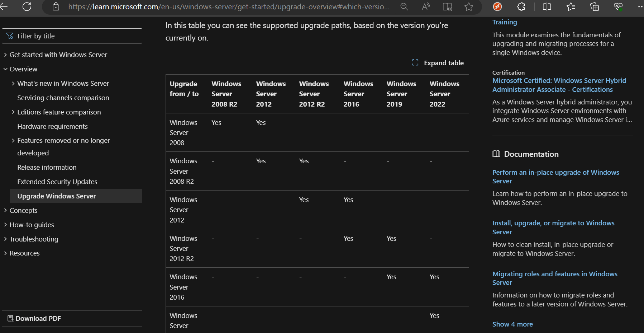
Task: Expand What's new in Windows Server
Action: tap(13, 83)
